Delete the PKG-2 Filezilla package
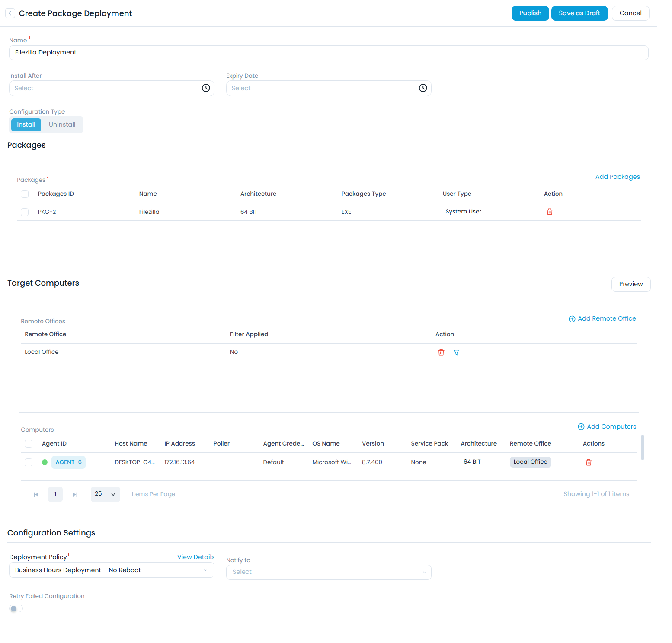672x643 pixels. pos(549,212)
